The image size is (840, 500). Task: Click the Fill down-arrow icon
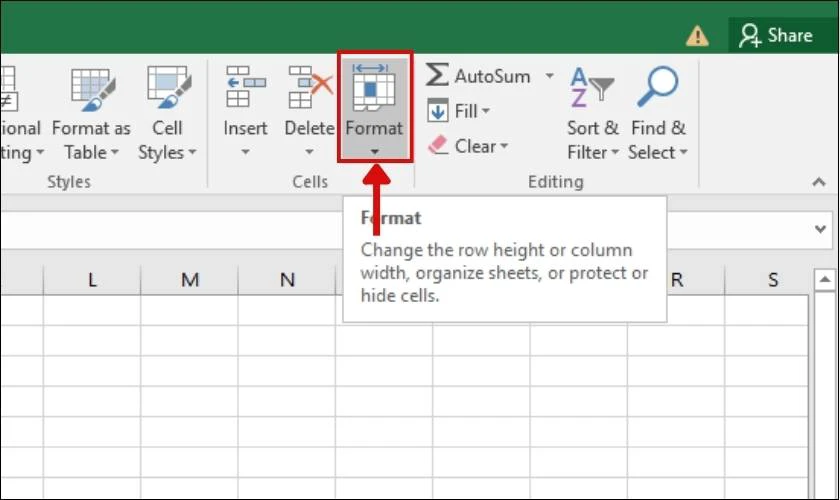(438, 110)
